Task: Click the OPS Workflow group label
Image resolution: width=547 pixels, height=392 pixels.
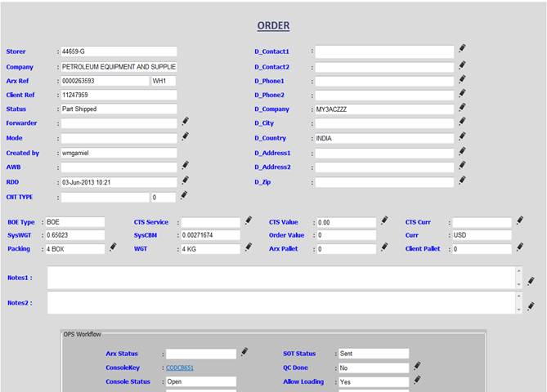Action: [x=83, y=334]
